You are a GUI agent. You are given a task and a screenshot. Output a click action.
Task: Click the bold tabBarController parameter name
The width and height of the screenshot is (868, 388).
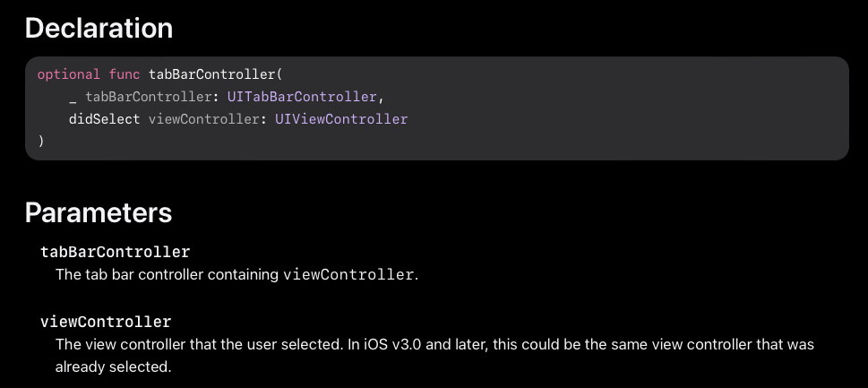tap(116, 253)
